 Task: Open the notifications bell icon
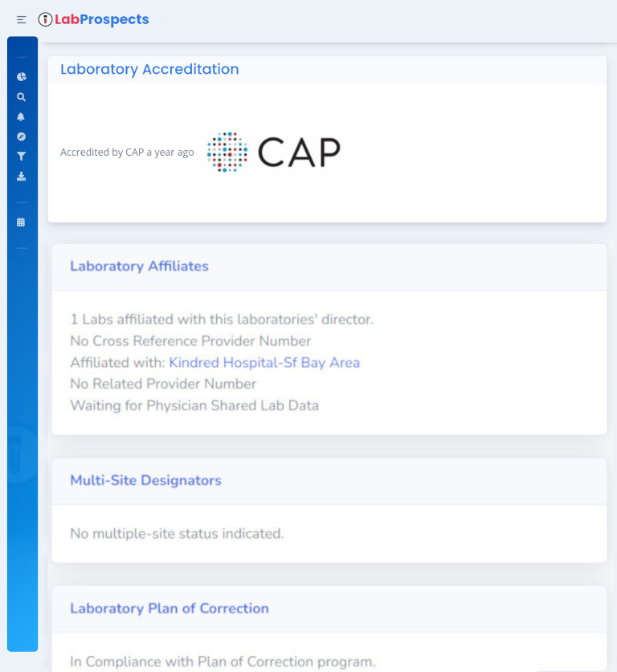tap(21, 116)
